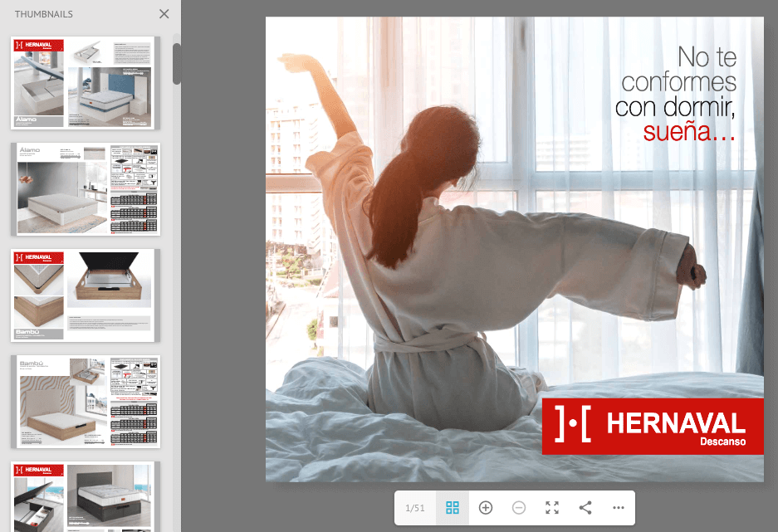Click the thumbnails panel scrollbar handle
Image resolution: width=778 pixels, height=532 pixels.
pyautogui.click(x=176, y=64)
